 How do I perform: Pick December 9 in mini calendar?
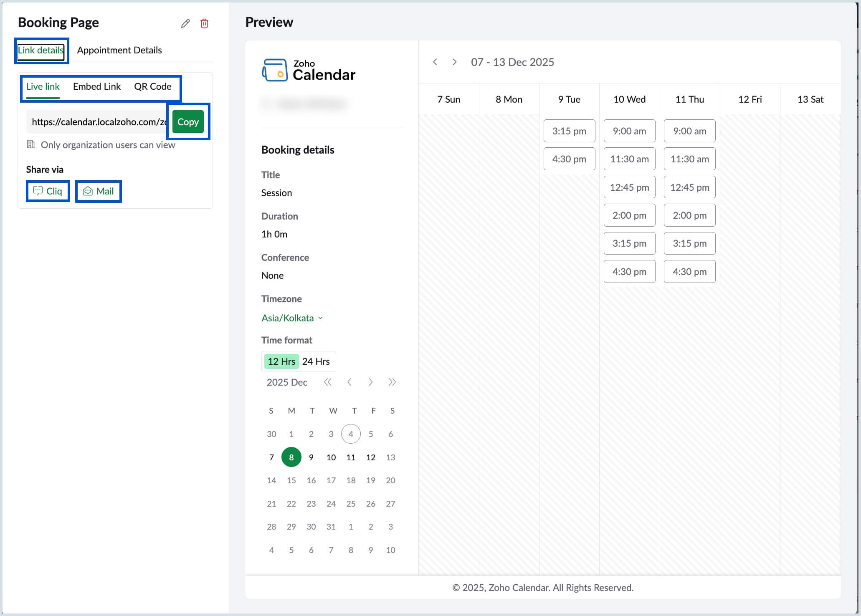pyautogui.click(x=311, y=457)
